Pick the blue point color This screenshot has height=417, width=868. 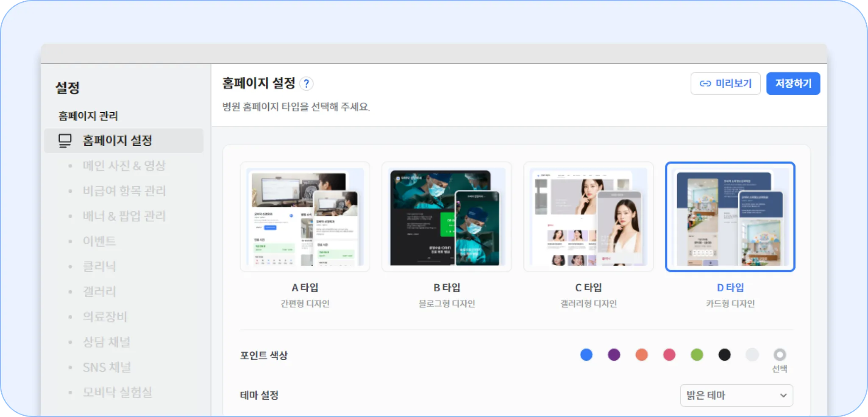(x=586, y=355)
